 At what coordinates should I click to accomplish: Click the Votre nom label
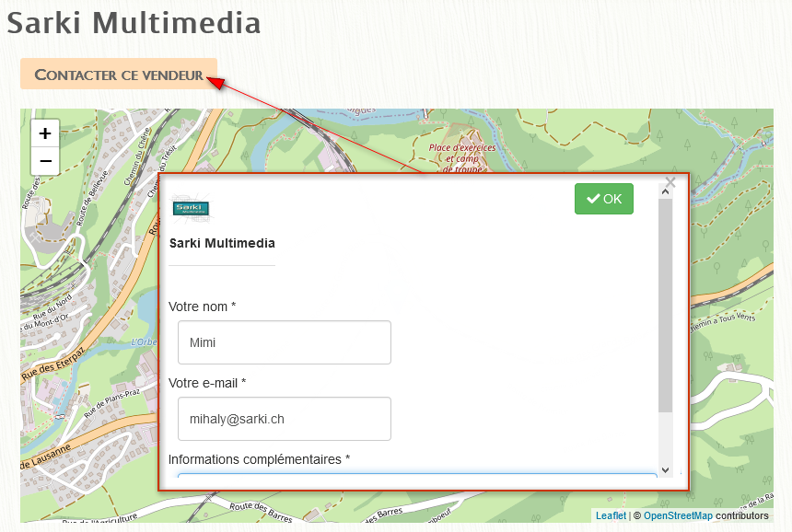pyautogui.click(x=202, y=306)
